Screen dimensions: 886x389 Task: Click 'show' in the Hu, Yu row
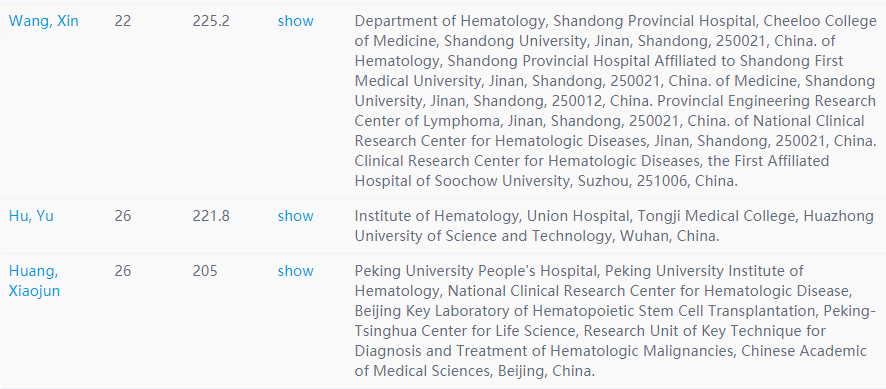296,216
